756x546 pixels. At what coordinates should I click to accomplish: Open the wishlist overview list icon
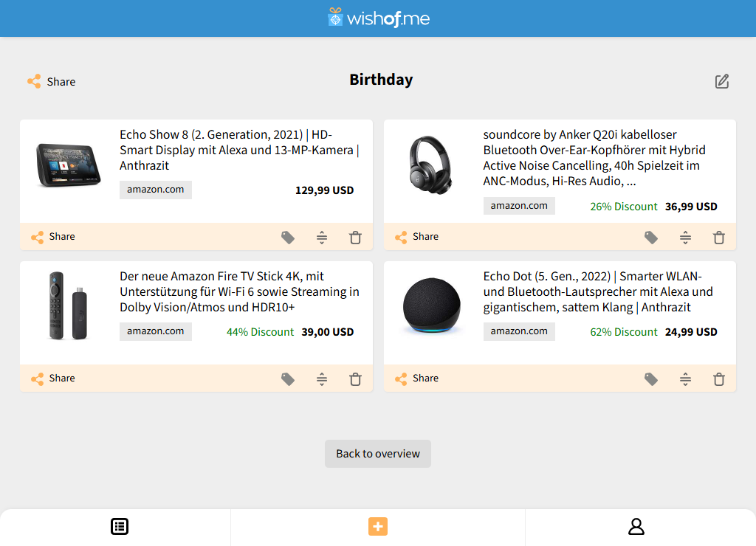click(119, 526)
